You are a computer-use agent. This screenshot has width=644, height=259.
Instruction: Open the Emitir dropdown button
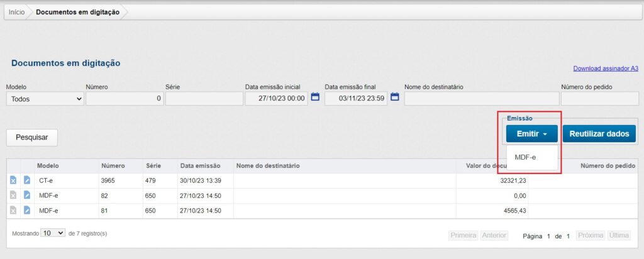pos(531,134)
